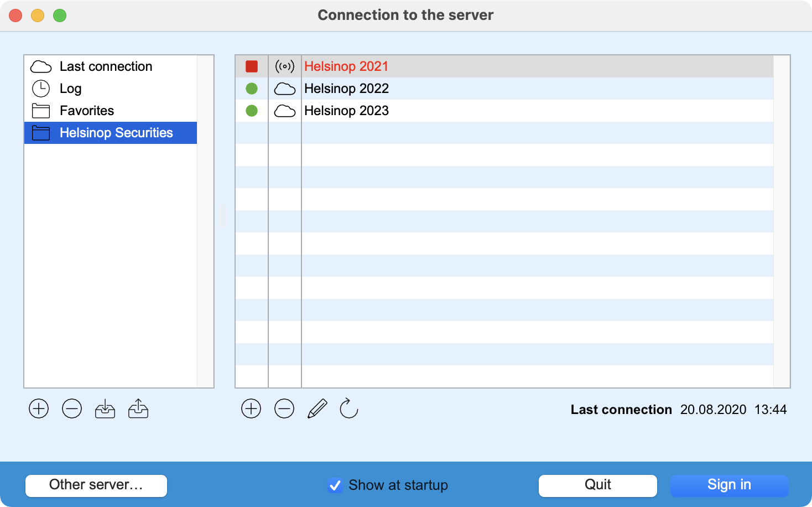Click the sidebar vertical scrollbar track
812x507 pixels.
pyautogui.click(x=205, y=221)
